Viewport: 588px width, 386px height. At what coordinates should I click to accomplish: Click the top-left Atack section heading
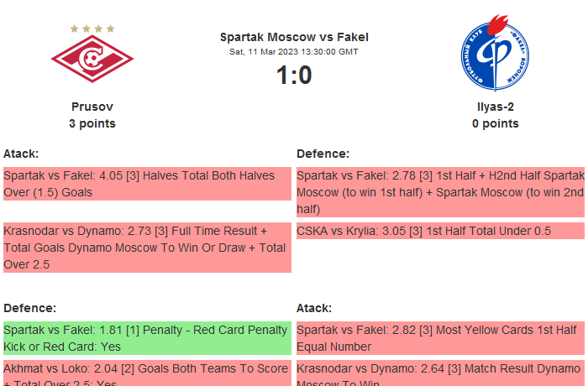pyautogui.click(x=21, y=154)
